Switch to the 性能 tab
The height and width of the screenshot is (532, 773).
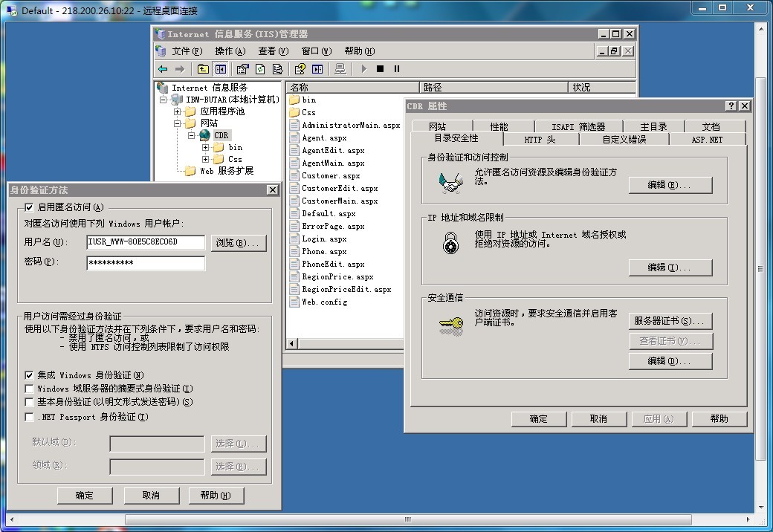click(x=499, y=126)
